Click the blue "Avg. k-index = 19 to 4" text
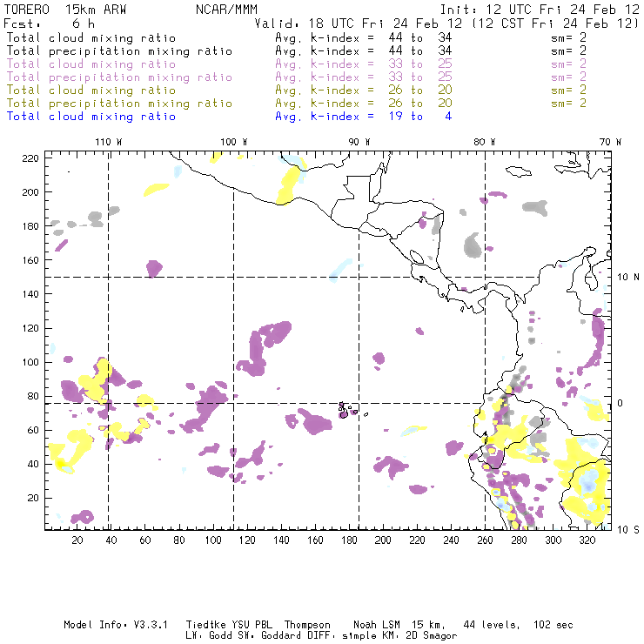 point(364,117)
